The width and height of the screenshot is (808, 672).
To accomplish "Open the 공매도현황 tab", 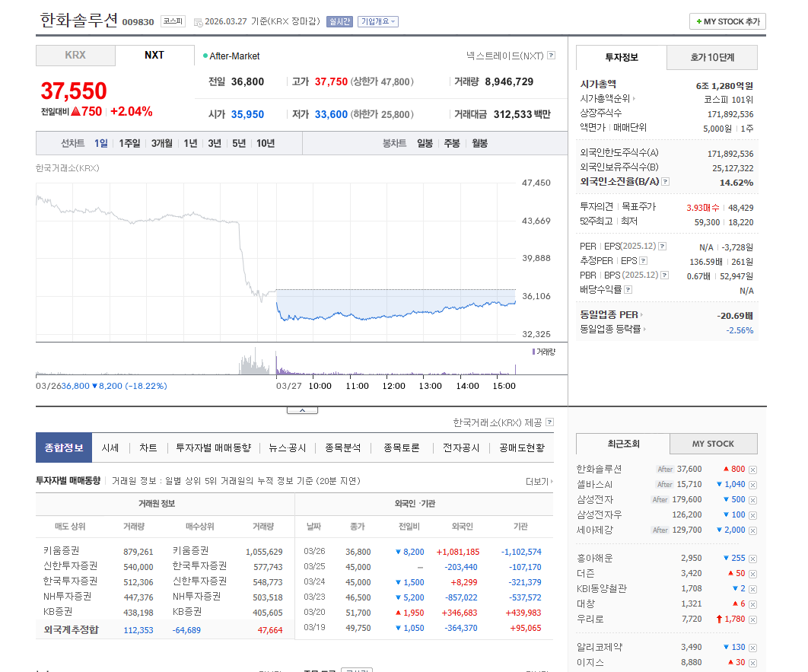I will coord(522,447).
